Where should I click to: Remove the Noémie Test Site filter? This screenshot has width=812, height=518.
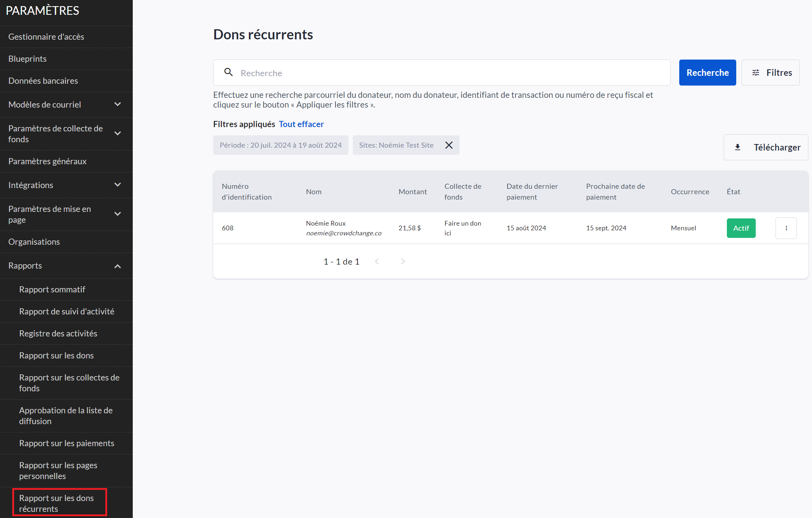pos(449,145)
